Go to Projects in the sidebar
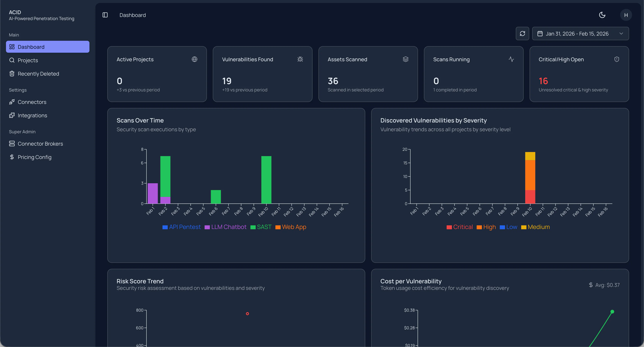Image resolution: width=644 pixels, height=347 pixels. (48, 60)
